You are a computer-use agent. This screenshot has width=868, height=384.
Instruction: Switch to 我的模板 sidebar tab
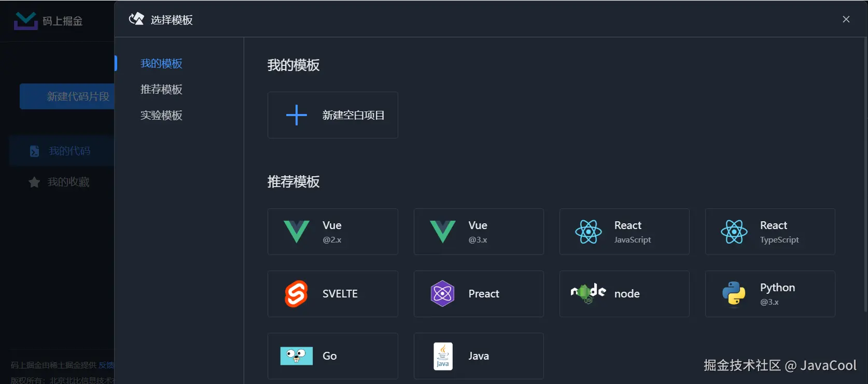(x=161, y=63)
